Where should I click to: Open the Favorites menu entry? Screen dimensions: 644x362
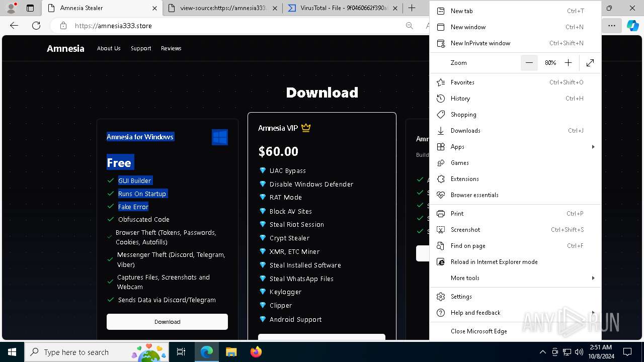tap(515, 82)
